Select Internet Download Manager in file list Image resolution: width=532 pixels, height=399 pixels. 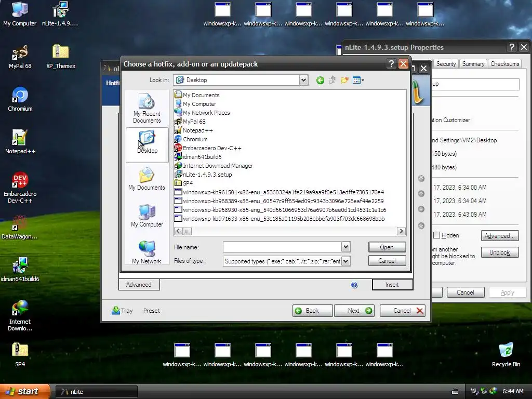click(214, 166)
